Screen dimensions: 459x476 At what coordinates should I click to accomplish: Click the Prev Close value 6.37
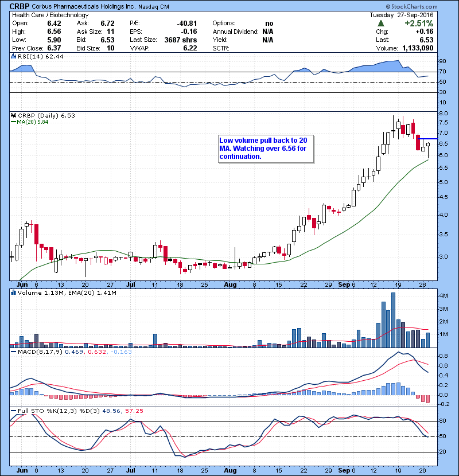[54, 48]
